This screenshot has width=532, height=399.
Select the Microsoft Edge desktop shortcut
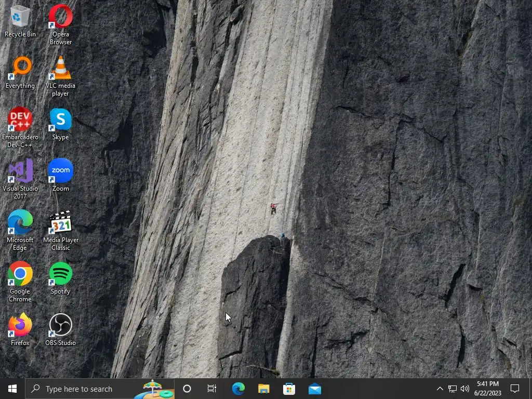(20, 230)
